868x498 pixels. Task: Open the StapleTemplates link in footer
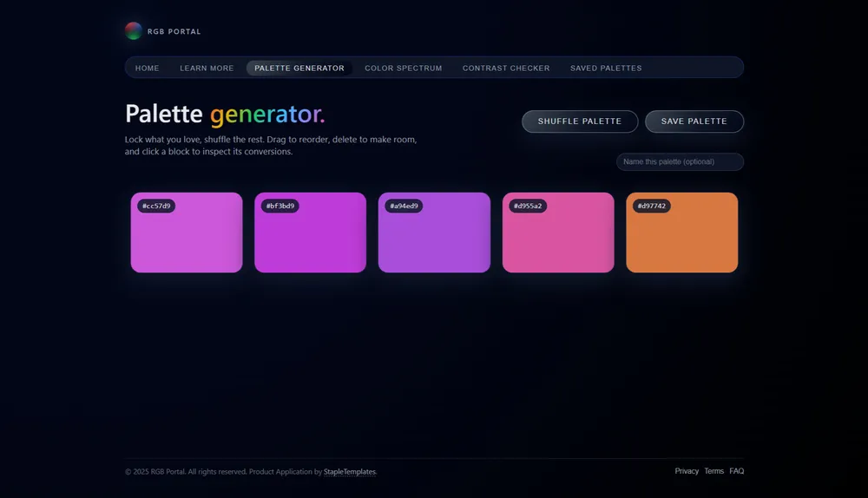[x=350, y=472]
